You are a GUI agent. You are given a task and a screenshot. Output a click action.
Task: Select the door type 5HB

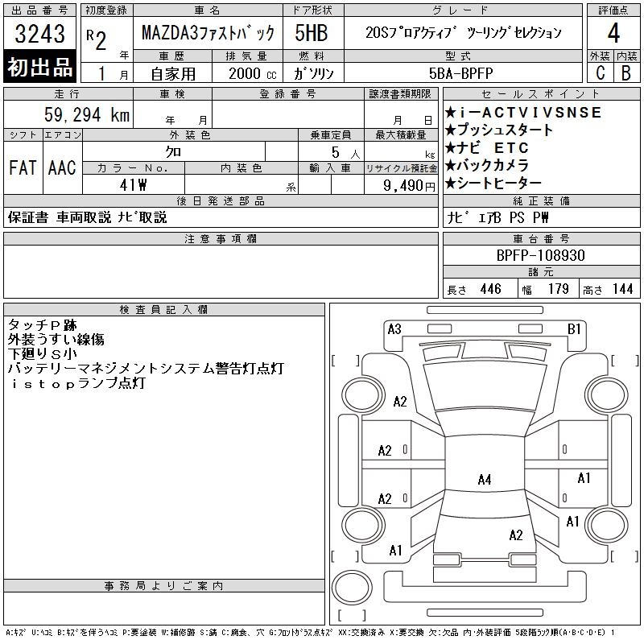[312, 33]
